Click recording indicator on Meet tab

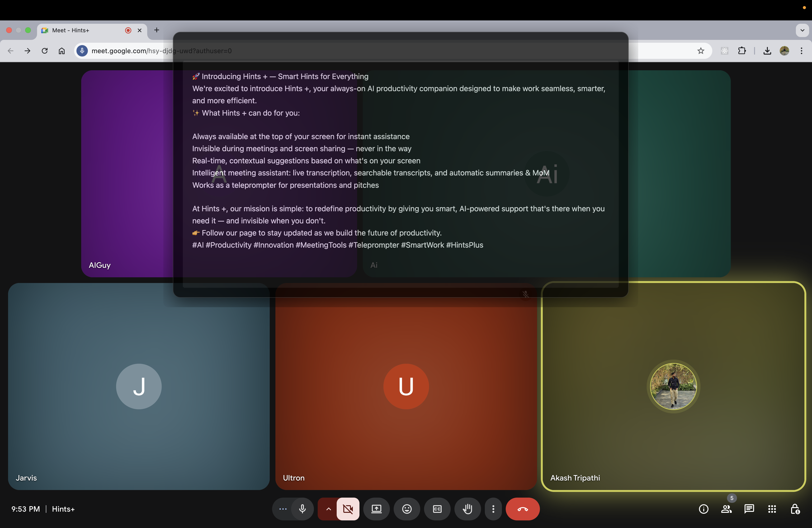(128, 30)
